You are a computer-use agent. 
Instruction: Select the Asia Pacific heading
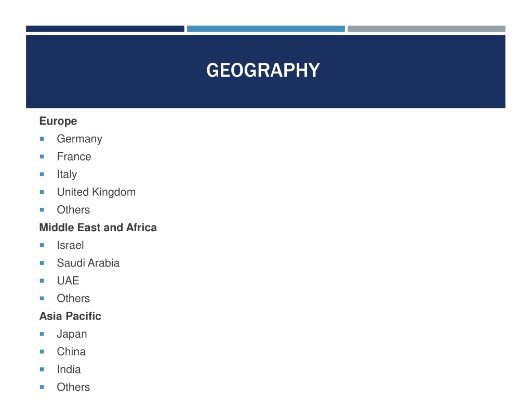pyautogui.click(x=70, y=316)
